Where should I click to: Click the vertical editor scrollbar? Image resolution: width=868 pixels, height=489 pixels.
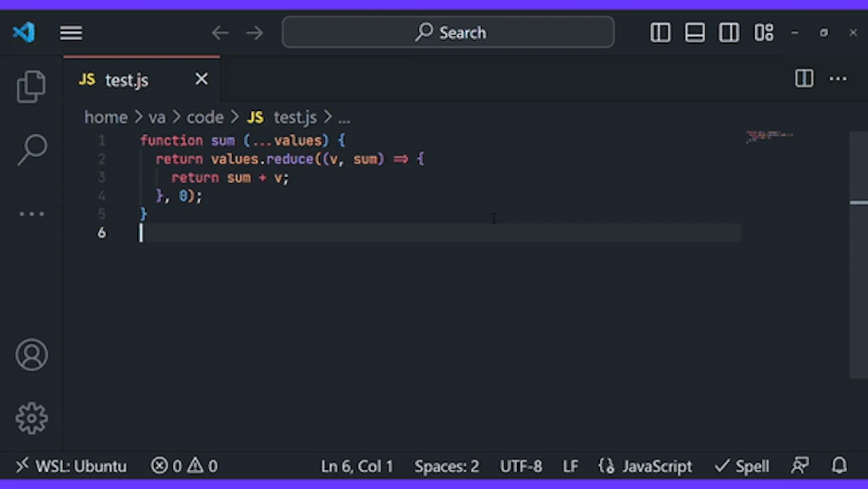pyautogui.click(x=858, y=254)
